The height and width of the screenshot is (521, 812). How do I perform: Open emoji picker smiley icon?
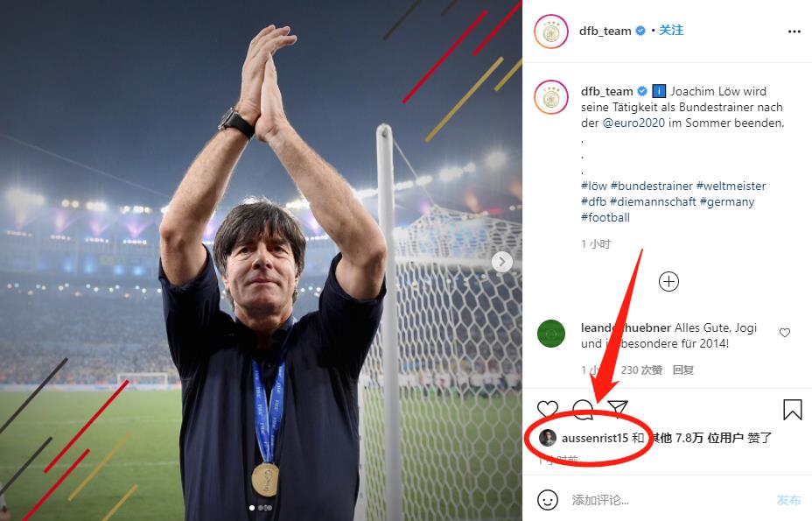(x=548, y=500)
